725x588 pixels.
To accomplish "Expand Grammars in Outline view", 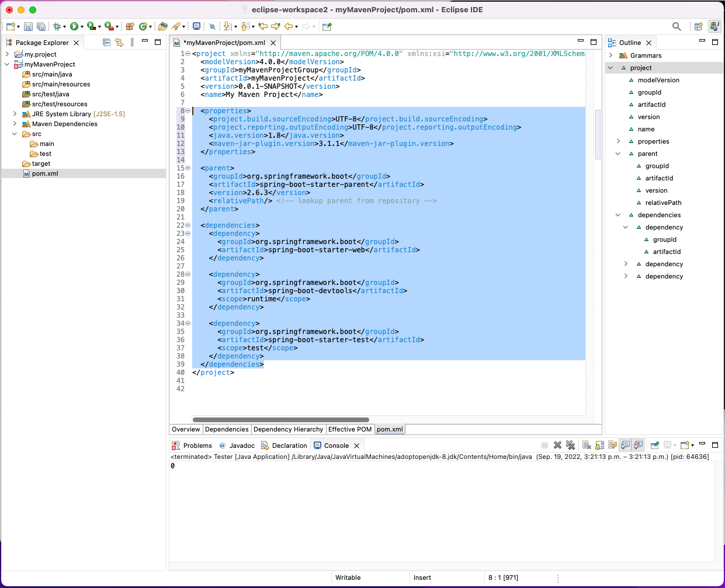I will pyautogui.click(x=610, y=55).
